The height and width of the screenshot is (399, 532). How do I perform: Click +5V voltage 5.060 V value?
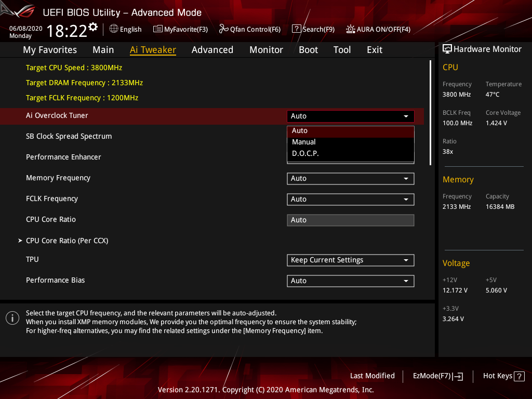[x=496, y=290]
